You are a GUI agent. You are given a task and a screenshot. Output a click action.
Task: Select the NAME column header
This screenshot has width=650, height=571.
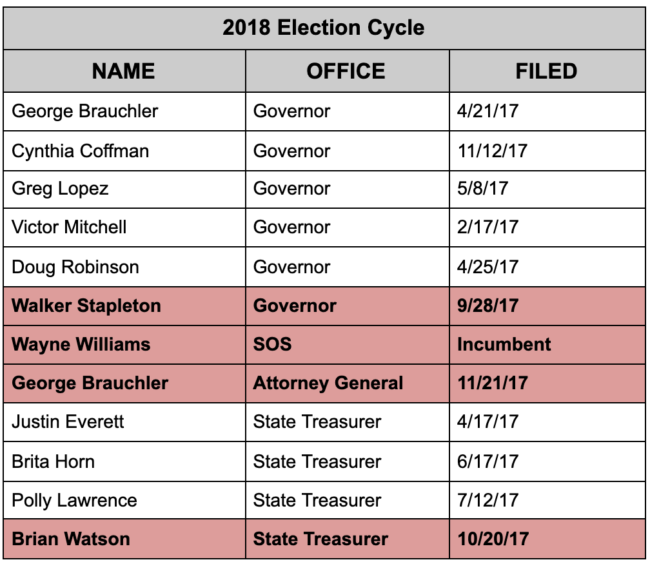point(124,72)
